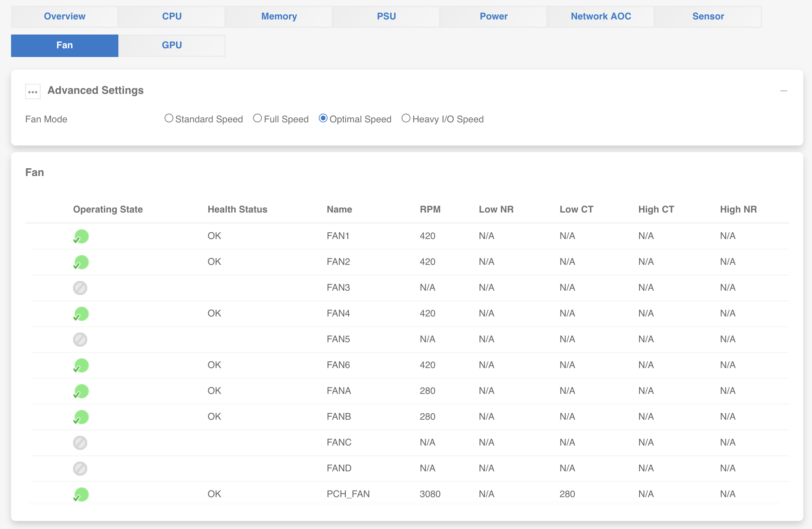Switch to the Memory tab

click(279, 16)
